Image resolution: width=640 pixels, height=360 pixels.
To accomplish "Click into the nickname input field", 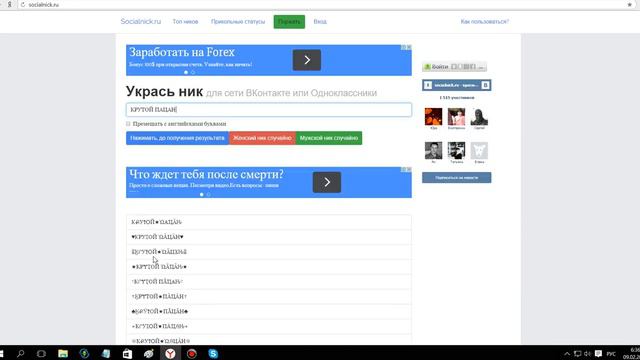I will coord(269,109).
